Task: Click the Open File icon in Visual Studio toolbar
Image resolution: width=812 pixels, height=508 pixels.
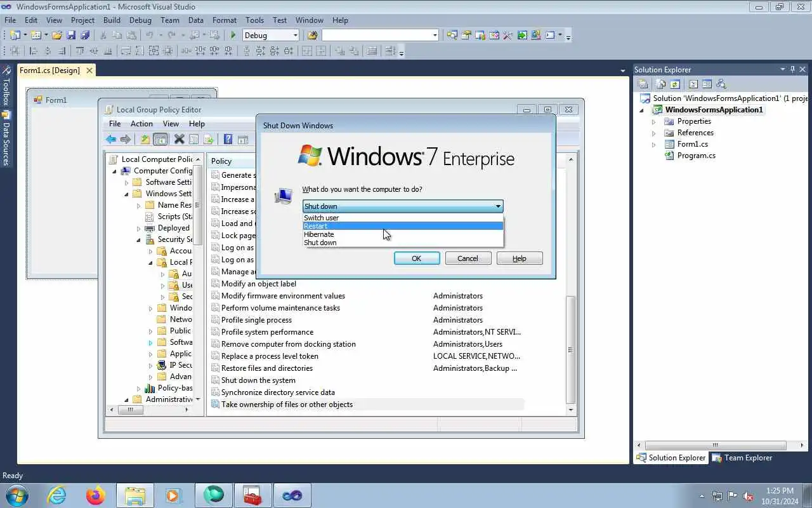Action: pos(57,36)
